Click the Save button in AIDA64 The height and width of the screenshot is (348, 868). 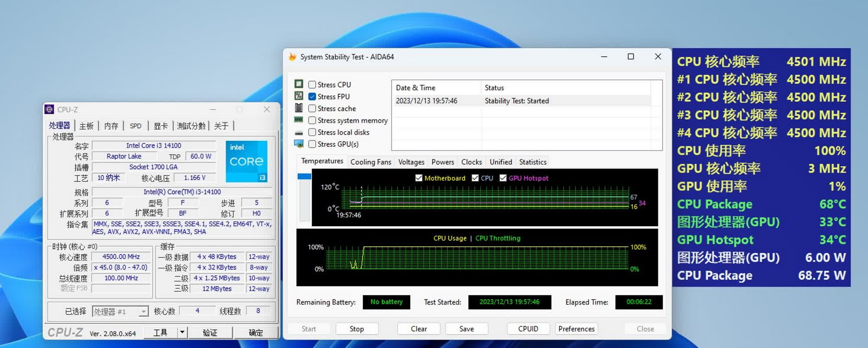tap(467, 329)
